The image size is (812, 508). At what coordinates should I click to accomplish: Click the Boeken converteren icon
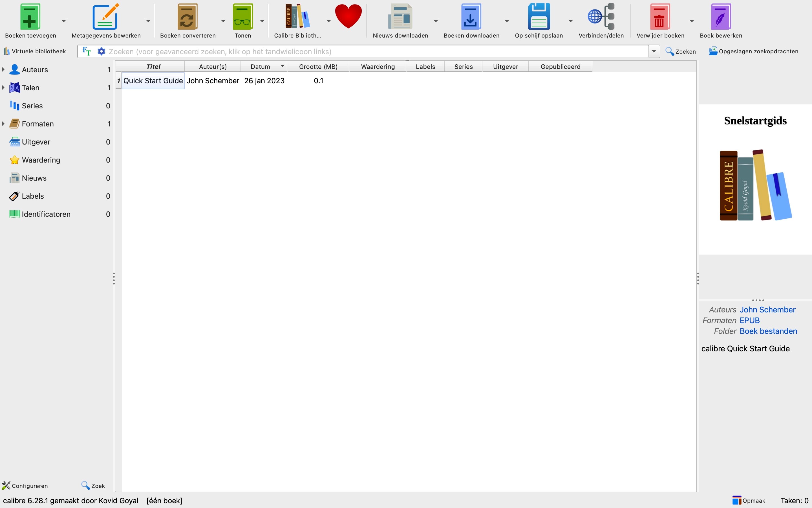(x=187, y=16)
